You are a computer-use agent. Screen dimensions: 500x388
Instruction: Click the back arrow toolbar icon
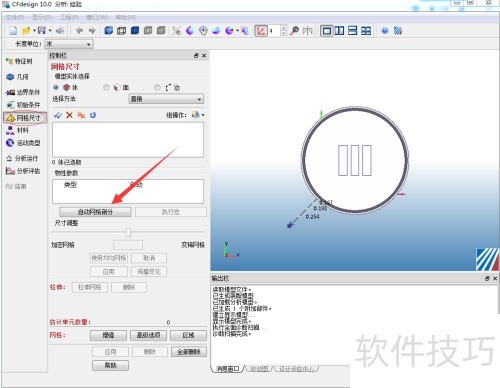(79, 31)
